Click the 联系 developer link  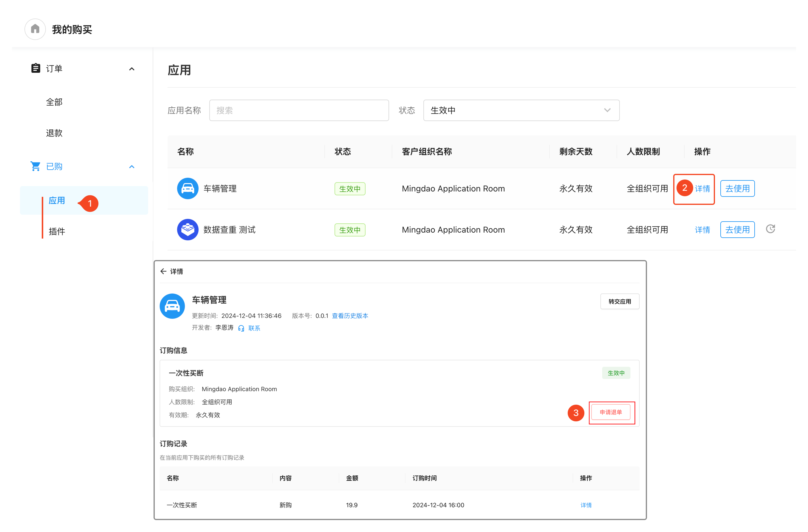pyautogui.click(x=254, y=328)
